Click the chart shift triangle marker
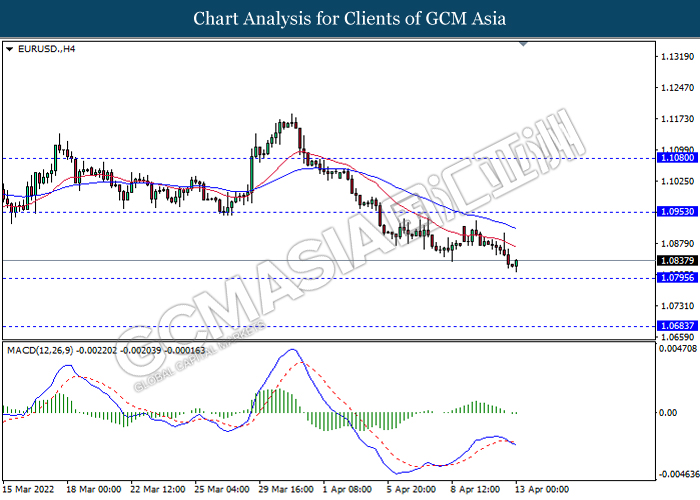This screenshot has height=500, width=700. coord(524,44)
